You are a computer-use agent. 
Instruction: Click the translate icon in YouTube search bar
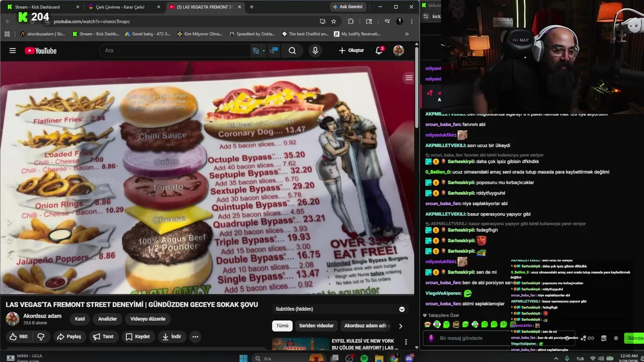tap(256, 50)
